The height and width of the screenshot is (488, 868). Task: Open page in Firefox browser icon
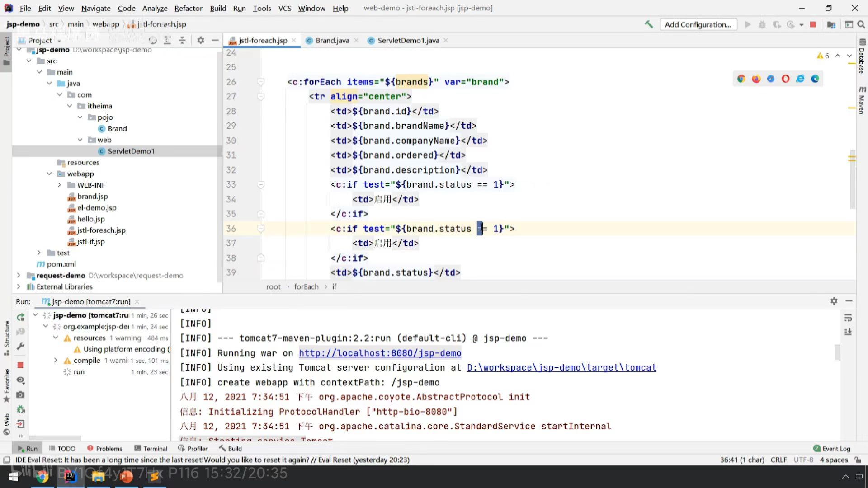click(x=756, y=79)
